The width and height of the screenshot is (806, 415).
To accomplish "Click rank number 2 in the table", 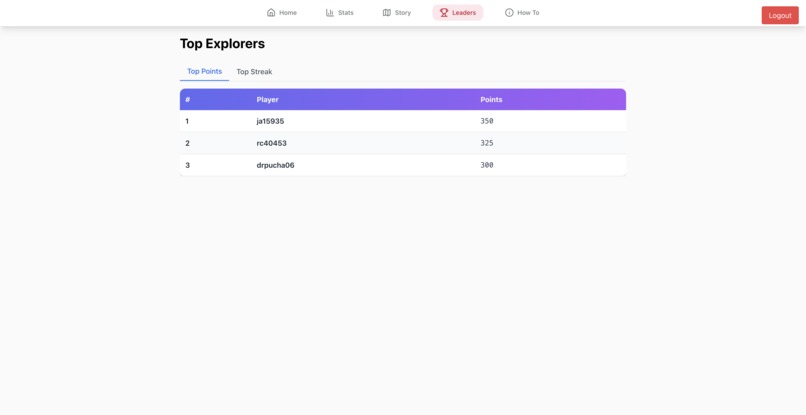I will (188, 143).
